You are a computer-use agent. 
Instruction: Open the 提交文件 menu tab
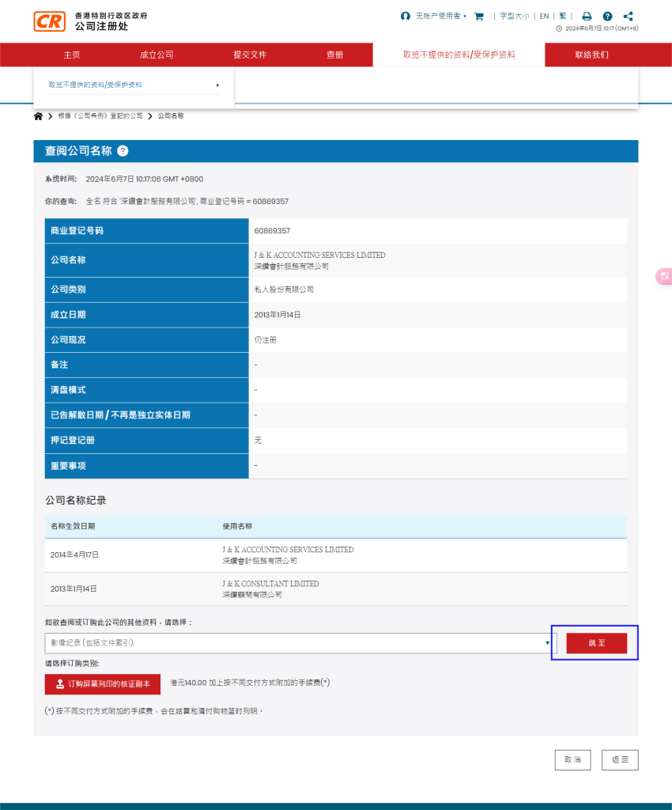tap(250, 55)
